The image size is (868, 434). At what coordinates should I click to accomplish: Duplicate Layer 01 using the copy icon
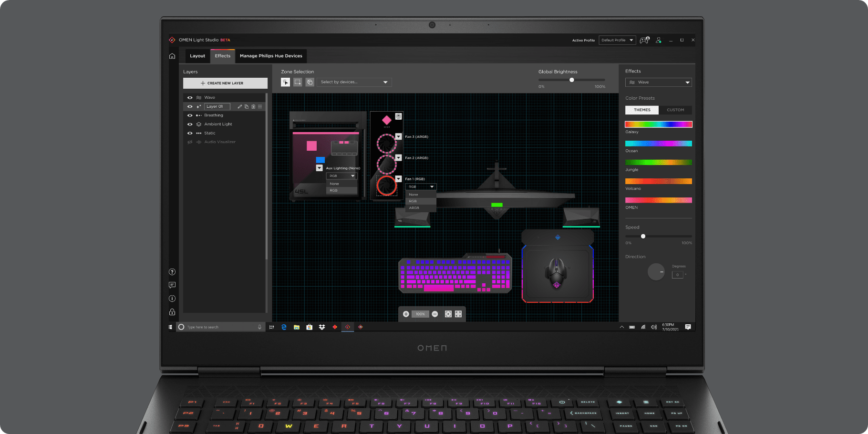[247, 107]
